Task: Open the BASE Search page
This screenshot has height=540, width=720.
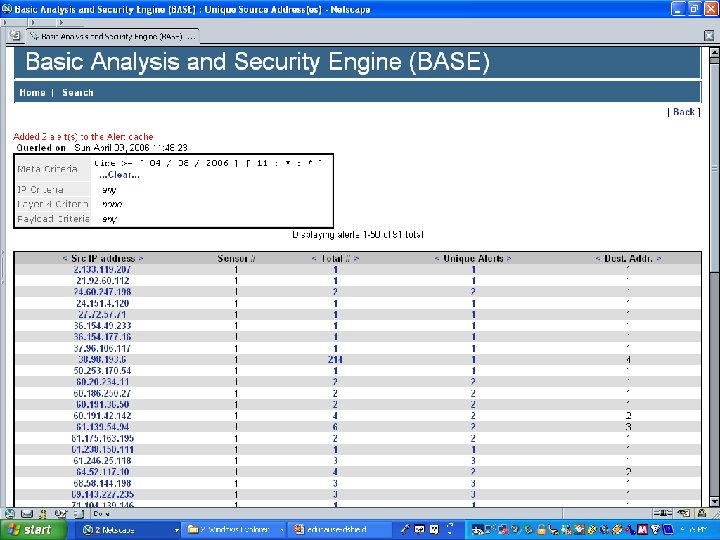Action: click(78, 92)
